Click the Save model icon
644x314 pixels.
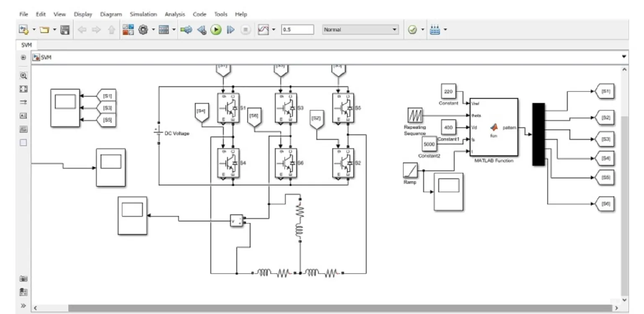pos(65,30)
